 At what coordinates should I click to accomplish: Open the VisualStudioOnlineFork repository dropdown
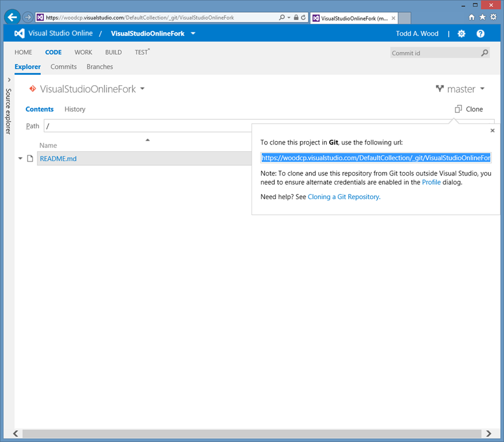coord(142,89)
